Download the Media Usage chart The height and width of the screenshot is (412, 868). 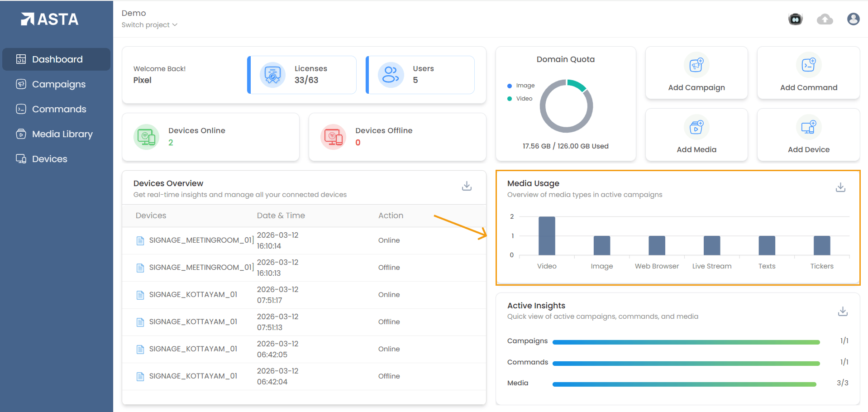840,187
